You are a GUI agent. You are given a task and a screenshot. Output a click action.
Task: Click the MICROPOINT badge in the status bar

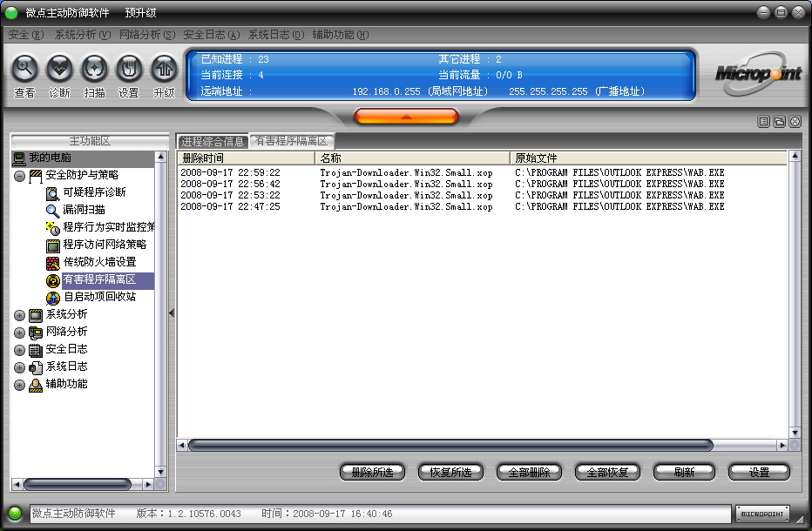point(762,514)
